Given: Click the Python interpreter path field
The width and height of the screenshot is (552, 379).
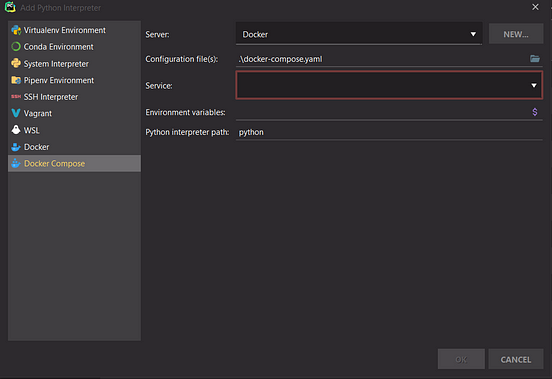Looking at the screenshot, I should (389, 132).
